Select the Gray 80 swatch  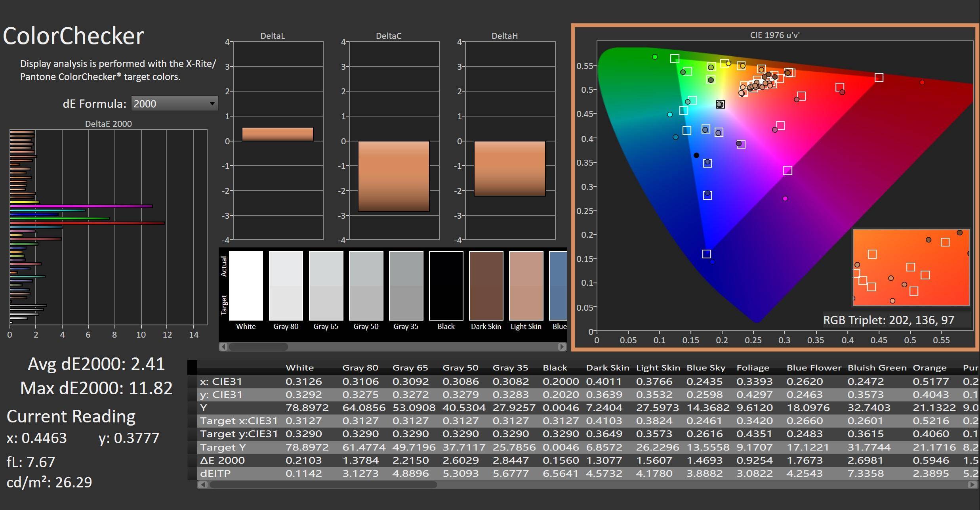pyautogui.click(x=286, y=285)
